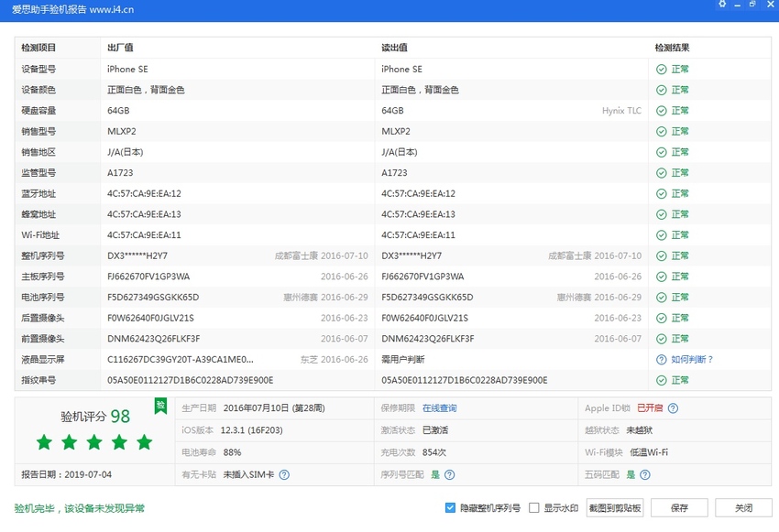
Task: Click the green check icon in 监管型号 row
Action: click(x=662, y=173)
